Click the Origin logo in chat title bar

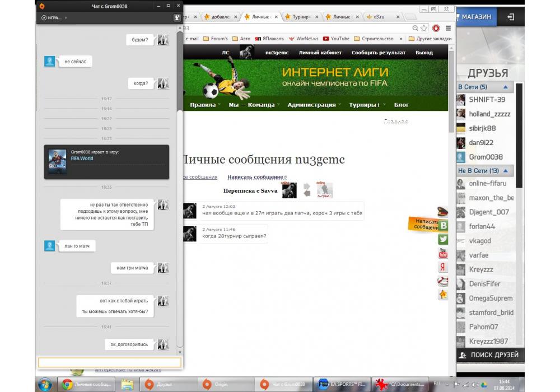point(43,6)
